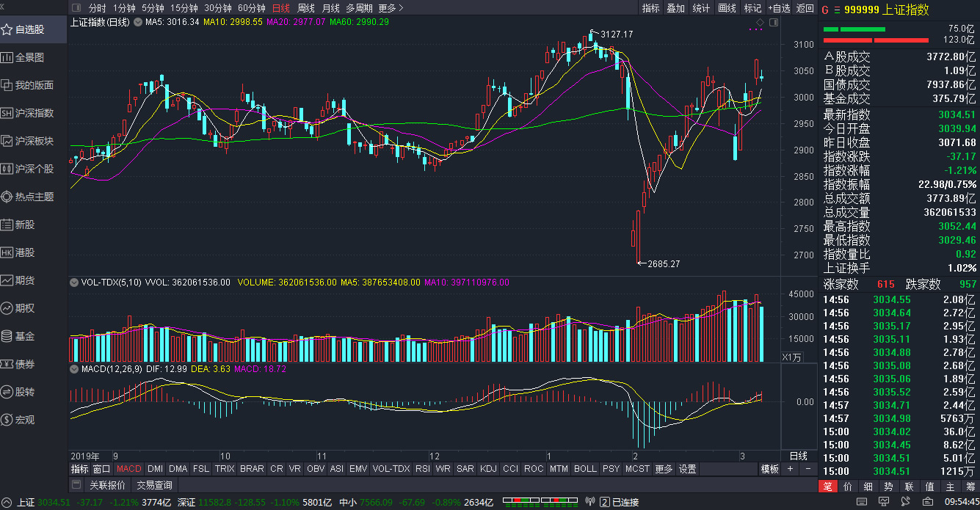The image size is (980, 510).
Task: Open the 宏观 macro data section
Action: point(25,420)
